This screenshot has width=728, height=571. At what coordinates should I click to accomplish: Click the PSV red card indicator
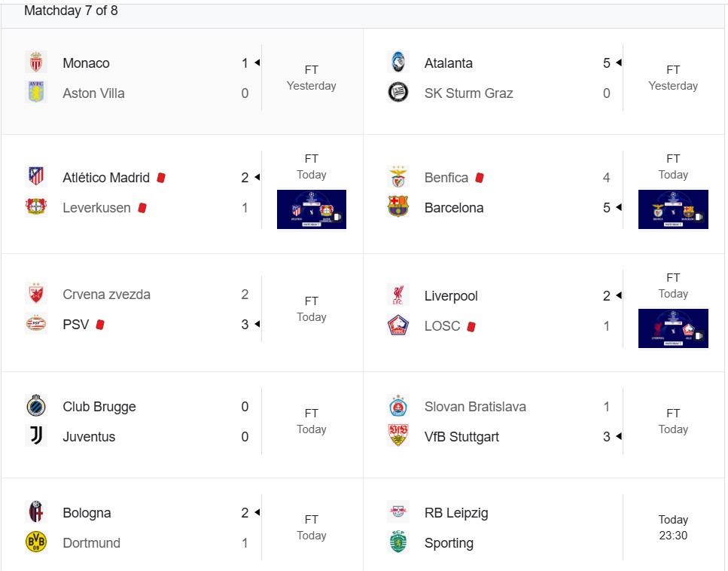(x=100, y=324)
